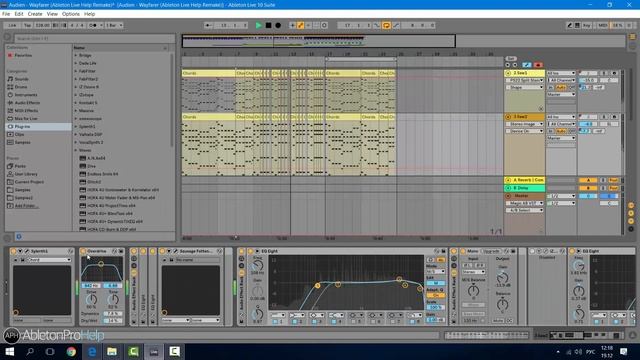The image size is (640, 360).
Task: Toggle the orange Automation Arm button
Action: [x=300, y=25]
